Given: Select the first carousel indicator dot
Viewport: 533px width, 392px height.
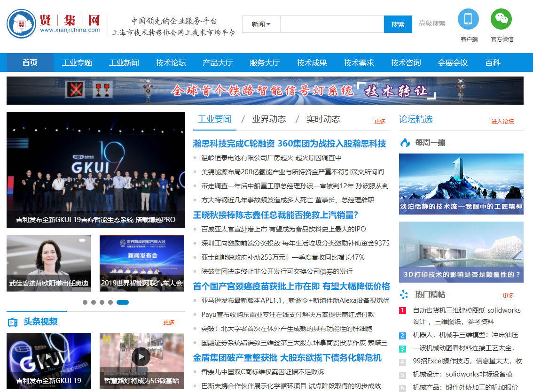Looking at the screenshot, I should 85,302.
